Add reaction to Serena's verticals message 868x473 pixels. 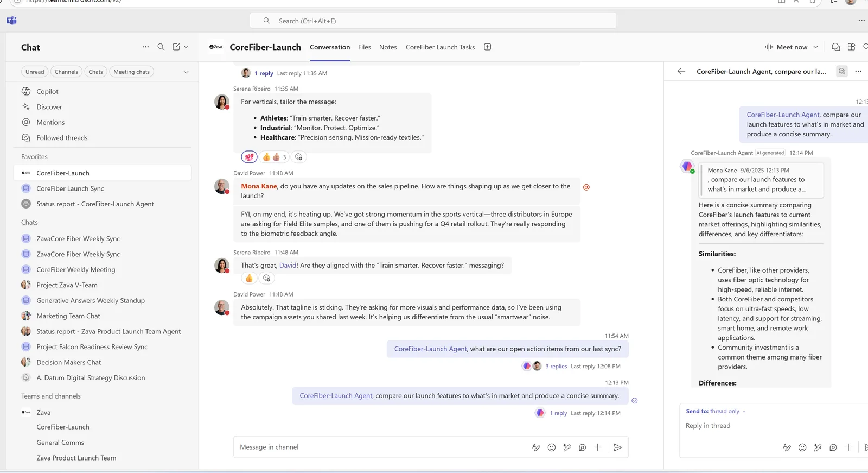[298, 157]
